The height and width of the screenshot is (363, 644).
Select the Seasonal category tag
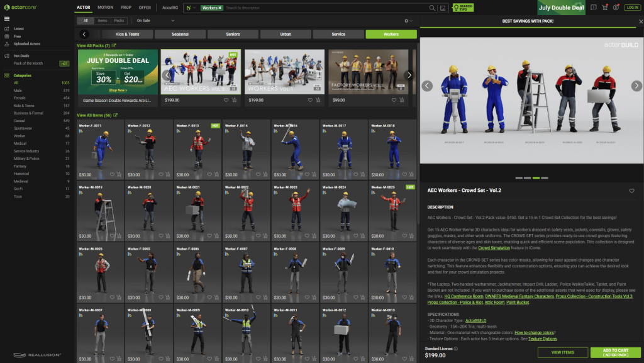[180, 35]
